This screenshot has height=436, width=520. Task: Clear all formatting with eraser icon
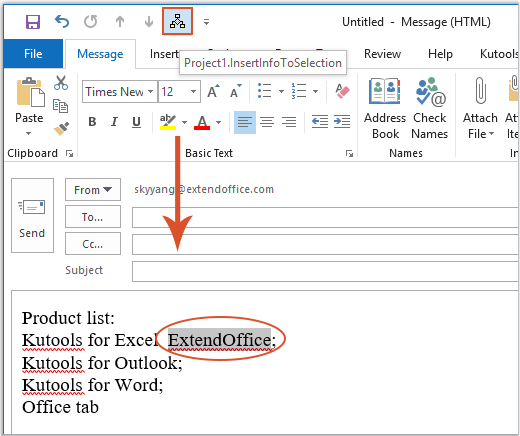[x=342, y=91]
